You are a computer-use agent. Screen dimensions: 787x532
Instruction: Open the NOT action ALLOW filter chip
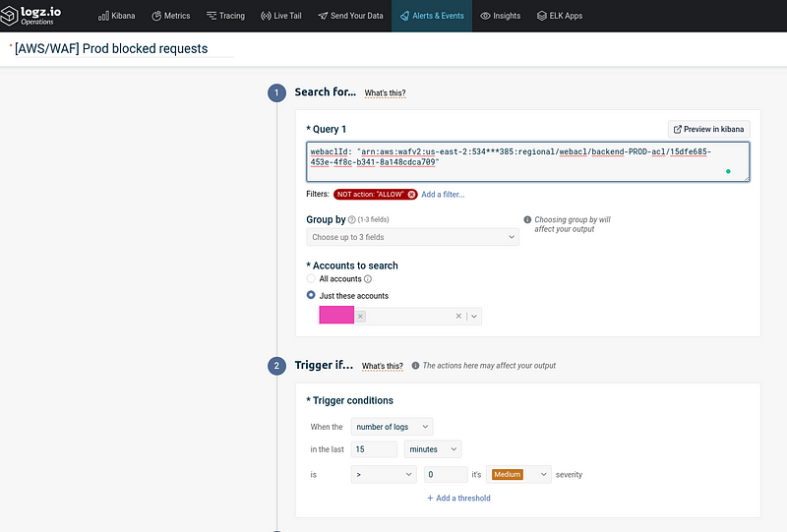coord(371,195)
